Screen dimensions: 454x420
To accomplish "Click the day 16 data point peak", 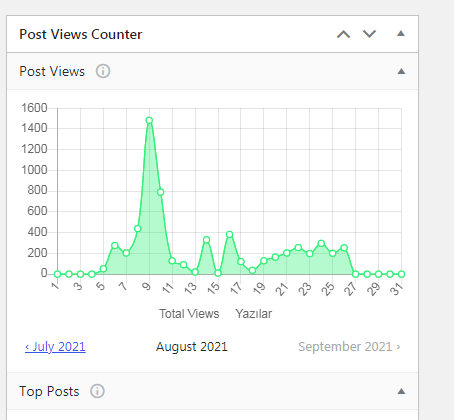I will coord(229,235).
